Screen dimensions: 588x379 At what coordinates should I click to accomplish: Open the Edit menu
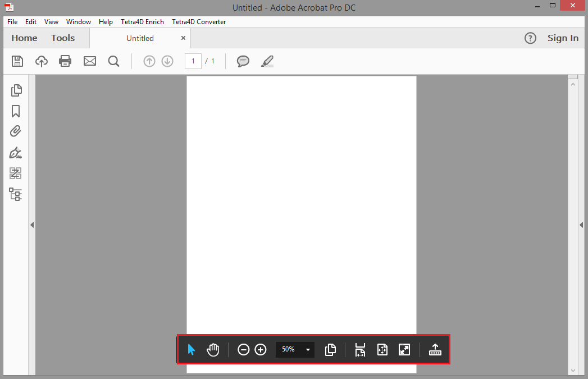pyautogui.click(x=31, y=22)
